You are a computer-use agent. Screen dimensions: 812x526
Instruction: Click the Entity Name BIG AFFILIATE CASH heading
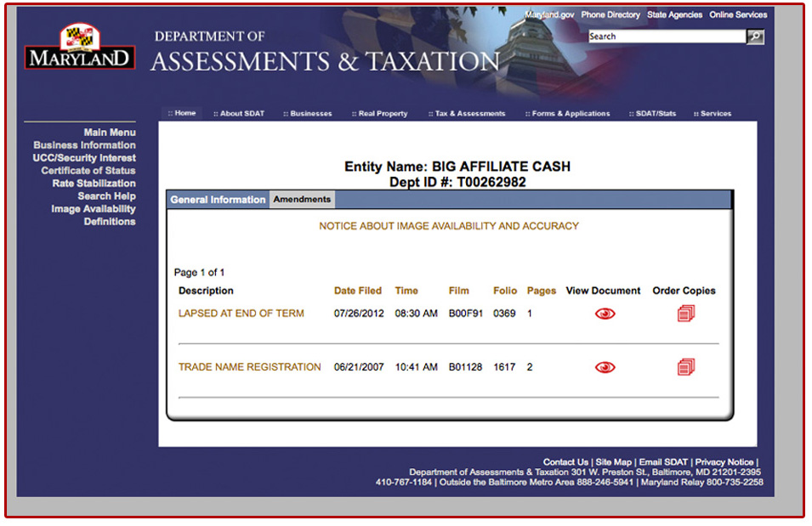pyautogui.click(x=457, y=167)
